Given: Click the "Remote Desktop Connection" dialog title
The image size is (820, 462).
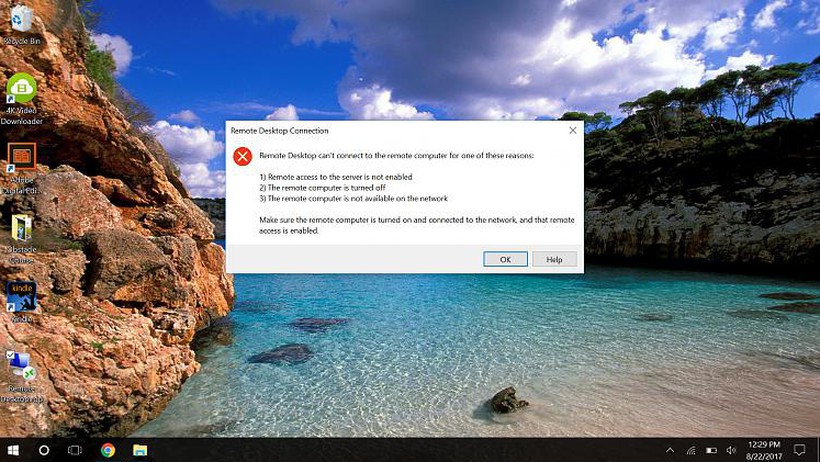Looking at the screenshot, I should [280, 130].
